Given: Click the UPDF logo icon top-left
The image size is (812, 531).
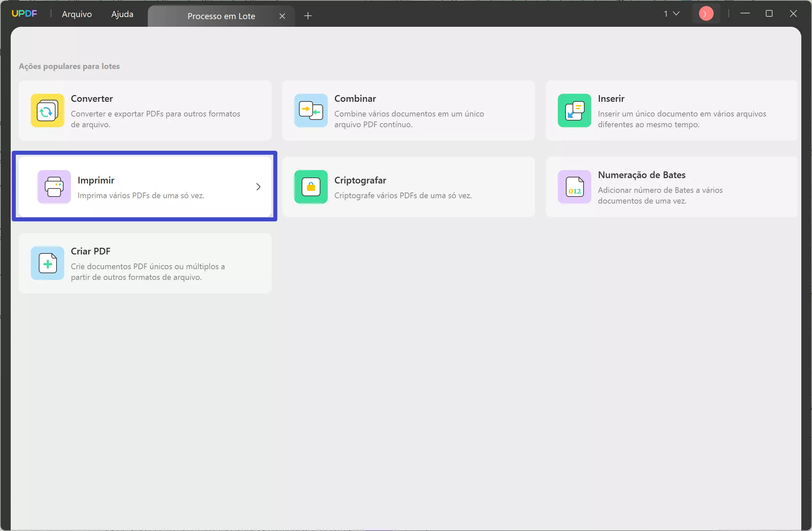Looking at the screenshot, I should 24,13.
